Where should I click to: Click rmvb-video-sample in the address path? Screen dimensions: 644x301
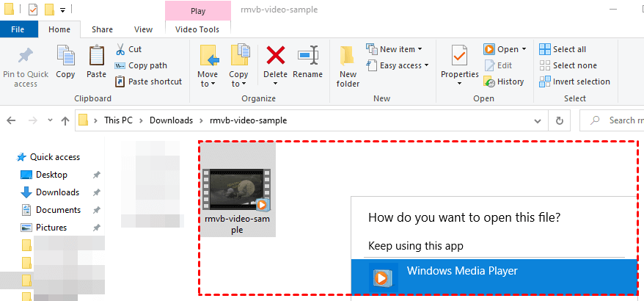click(248, 120)
